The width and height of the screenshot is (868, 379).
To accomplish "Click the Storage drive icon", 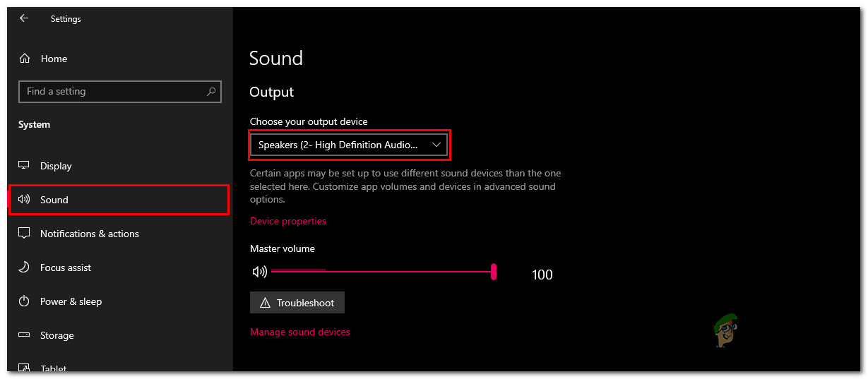I will tap(25, 335).
